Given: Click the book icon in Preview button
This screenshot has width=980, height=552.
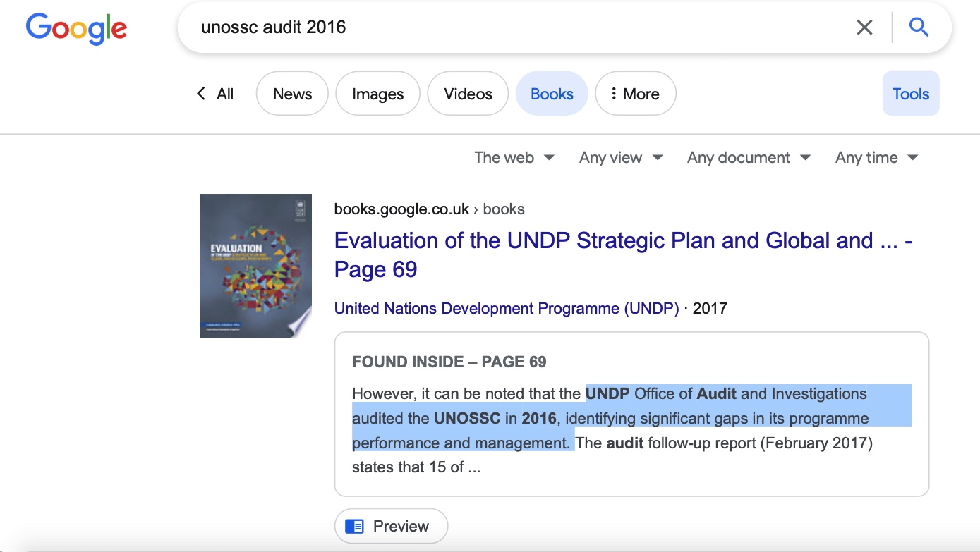Looking at the screenshot, I should pos(354,526).
